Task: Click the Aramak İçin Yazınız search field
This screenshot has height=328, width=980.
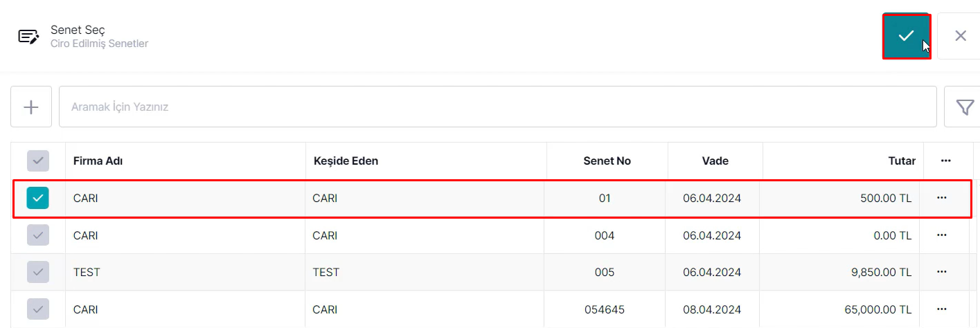Action: (497, 107)
